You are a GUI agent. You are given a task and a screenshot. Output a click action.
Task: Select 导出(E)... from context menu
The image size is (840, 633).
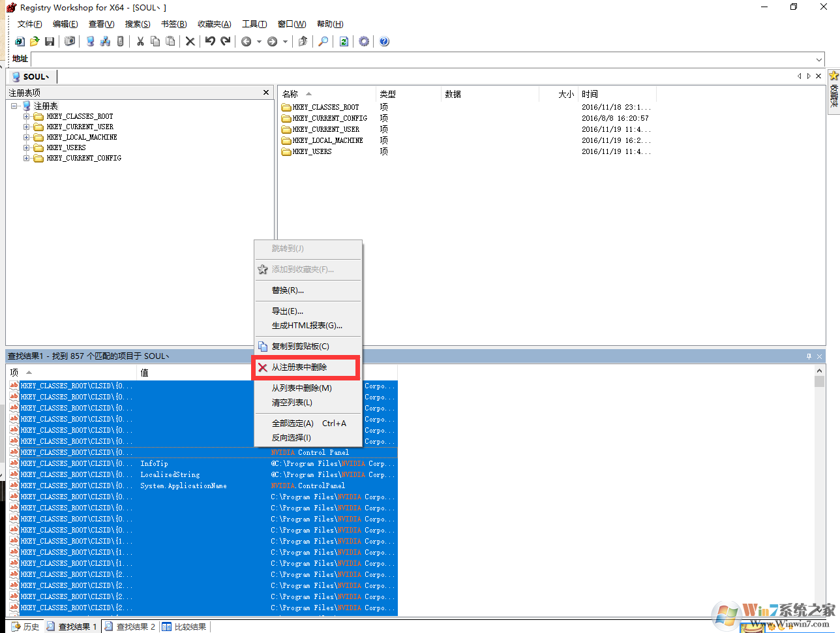288,311
